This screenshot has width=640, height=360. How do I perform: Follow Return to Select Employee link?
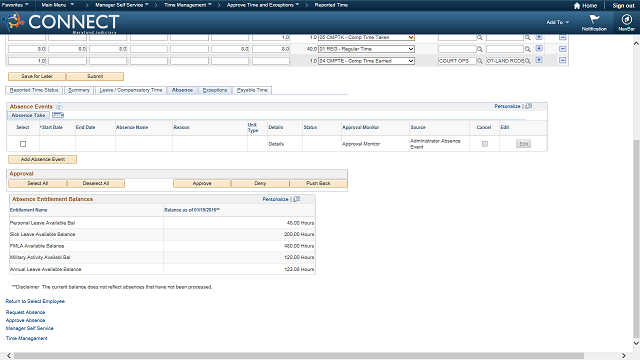35,301
